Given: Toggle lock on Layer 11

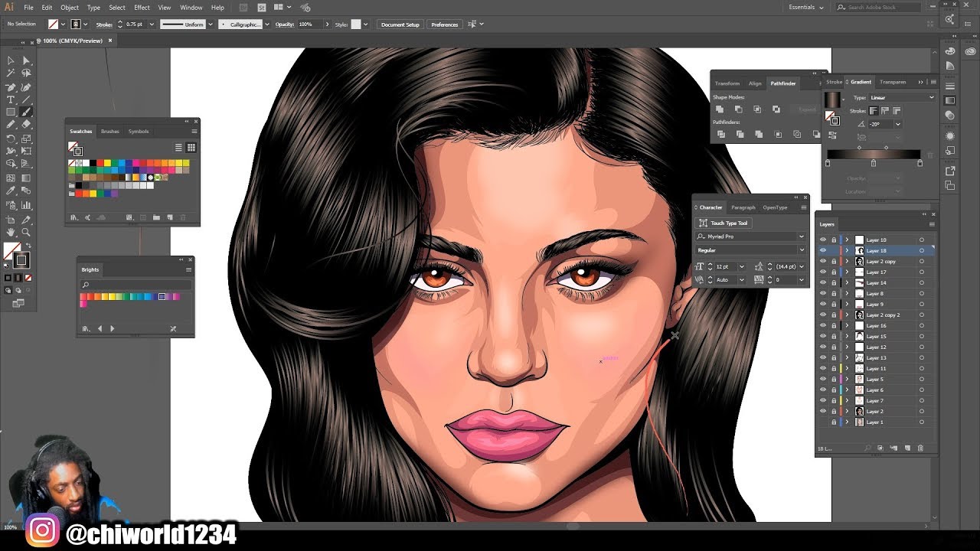Looking at the screenshot, I should (x=834, y=369).
